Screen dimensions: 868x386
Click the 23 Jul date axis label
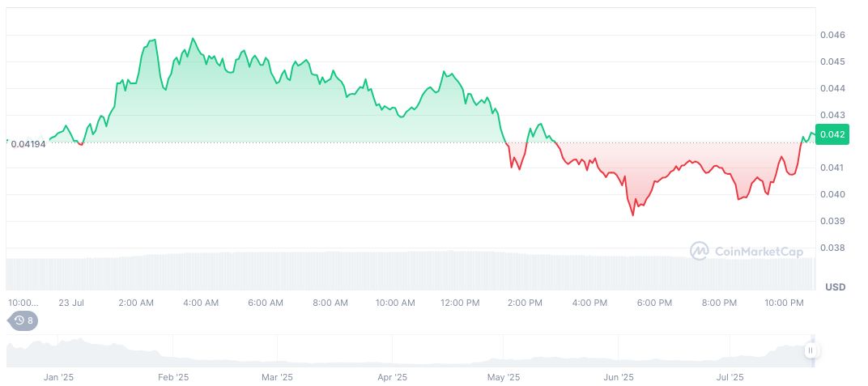71,303
